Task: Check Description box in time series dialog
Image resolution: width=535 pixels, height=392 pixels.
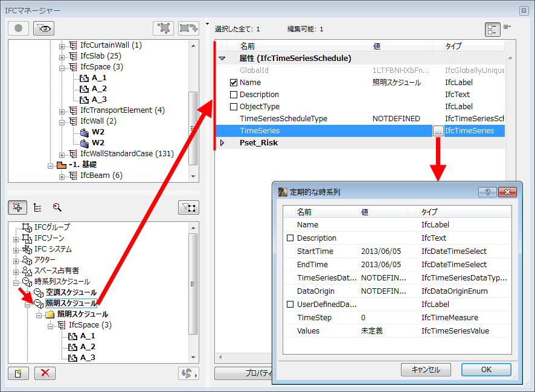Action: [290, 238]
